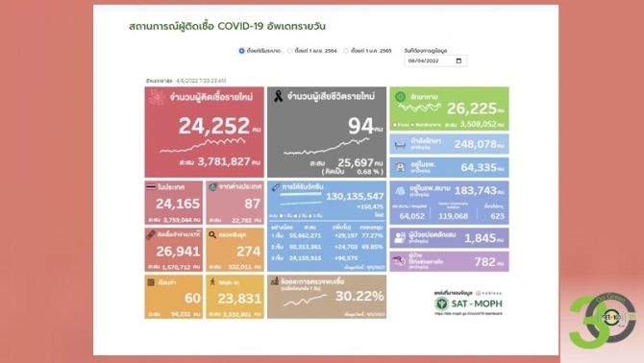This screenshot has width=644, height=363.
Task: Click the 06/04/2022 date input field
Action: click(x=435, y=60)
